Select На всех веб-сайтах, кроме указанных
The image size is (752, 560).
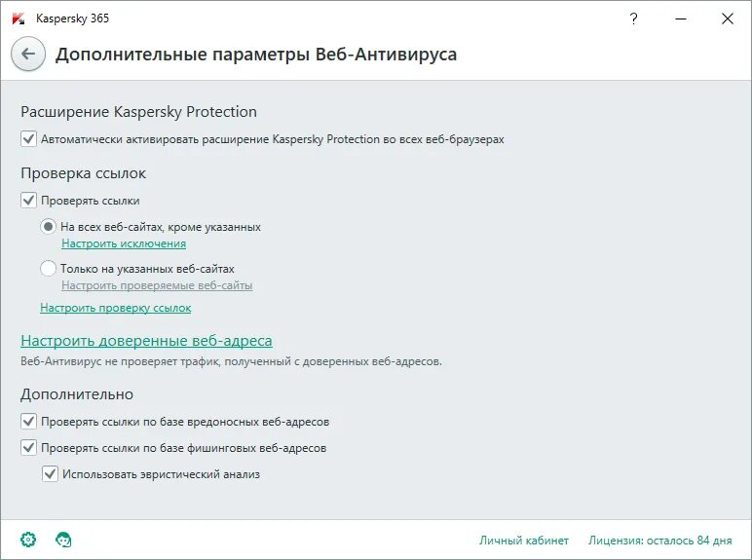[x=48, y=227]
